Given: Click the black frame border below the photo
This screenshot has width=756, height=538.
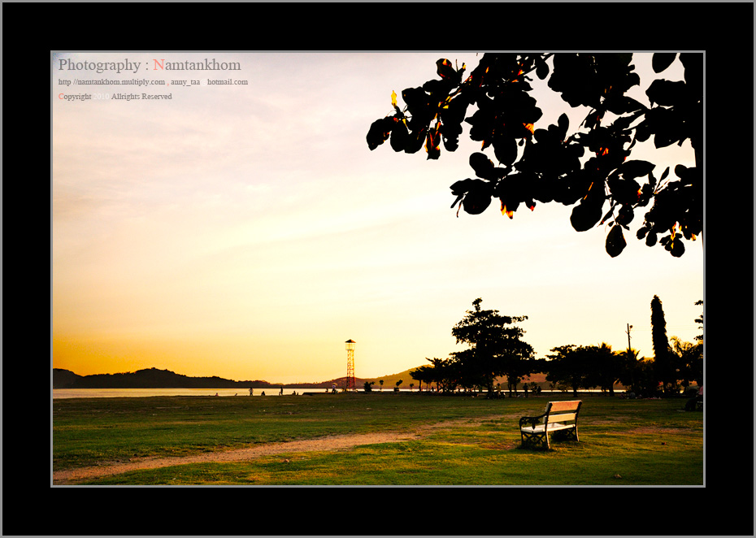Looking at the screenshot, I should 378,510.
